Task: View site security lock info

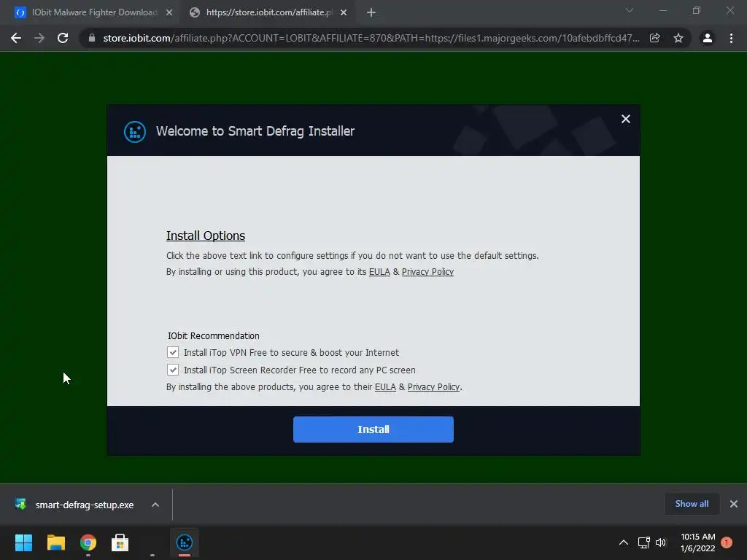Action: coord(92,38)
